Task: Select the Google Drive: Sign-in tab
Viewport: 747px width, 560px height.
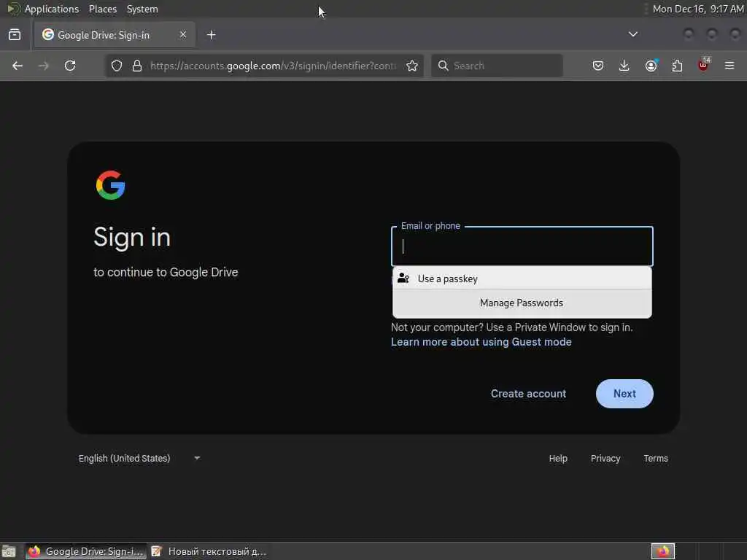Action: click(x=115, y=35)
